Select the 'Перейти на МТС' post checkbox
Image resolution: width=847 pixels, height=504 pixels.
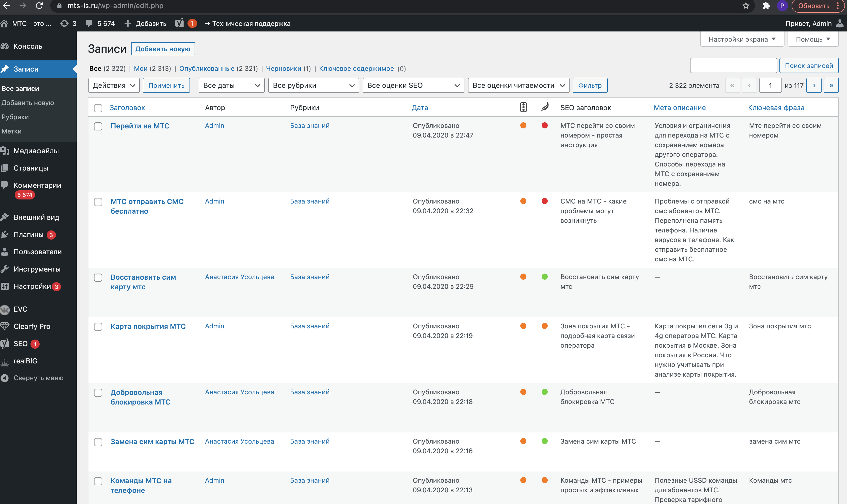(98, 126)
